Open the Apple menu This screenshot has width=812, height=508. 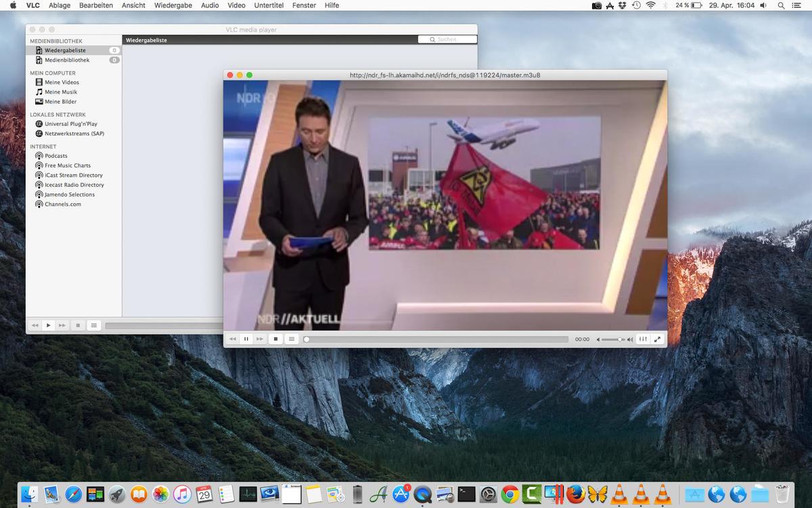tap(12, 5)
